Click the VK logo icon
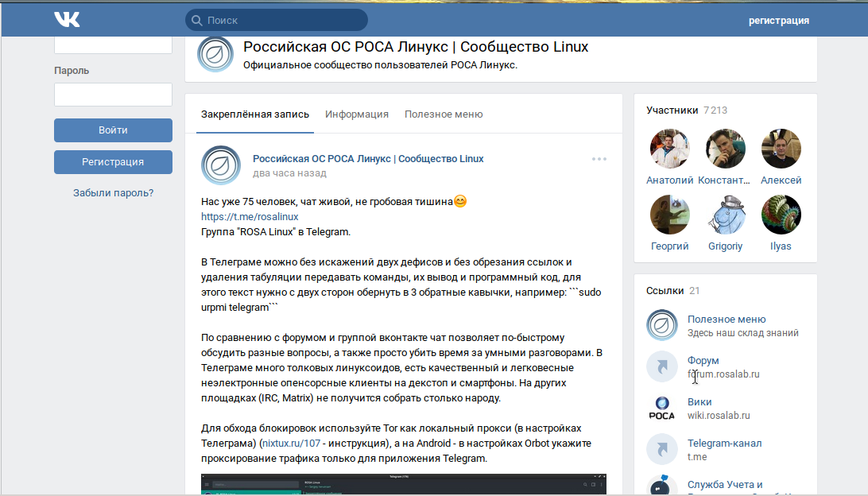 pyautogui.click(x=67, y=19)
